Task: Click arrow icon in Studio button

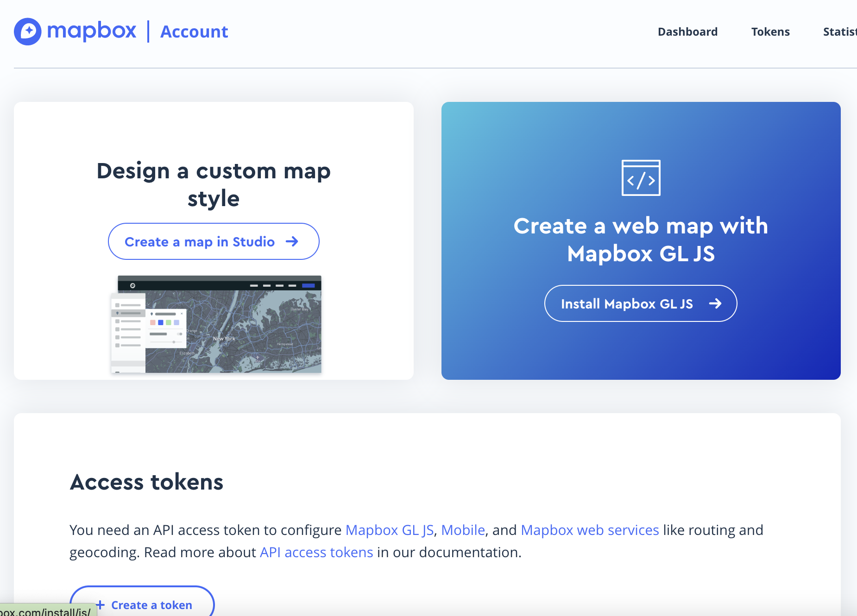Action: [x=292, y=241]
